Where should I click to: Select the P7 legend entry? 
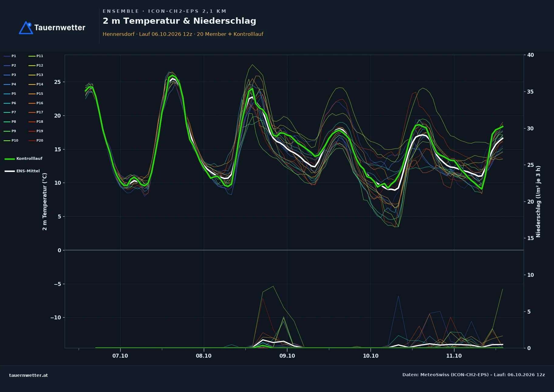click(10, 112)
